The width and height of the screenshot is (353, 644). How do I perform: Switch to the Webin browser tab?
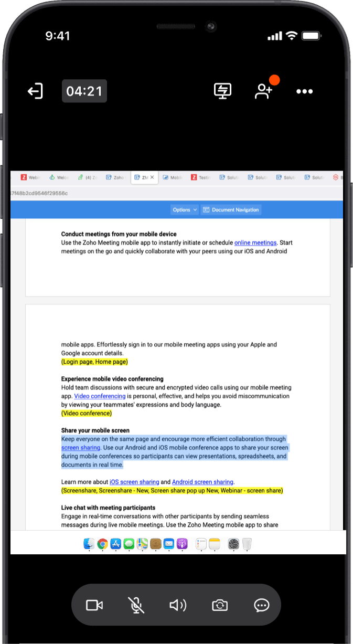tap(30, 177)
